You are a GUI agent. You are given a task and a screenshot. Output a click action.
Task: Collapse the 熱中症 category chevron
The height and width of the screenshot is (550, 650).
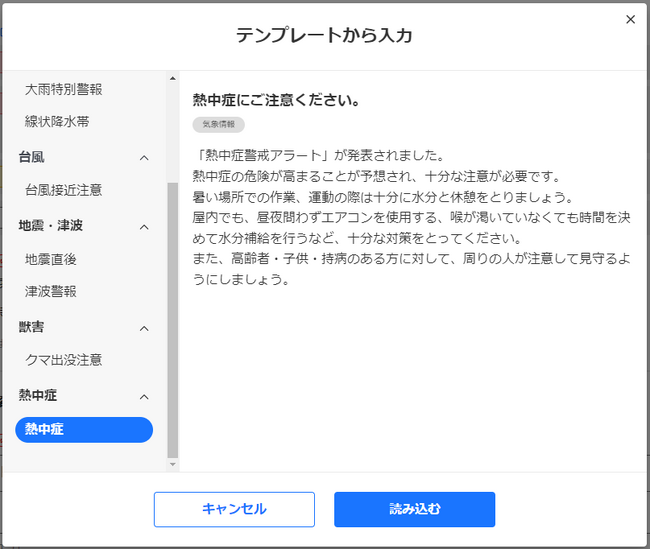pos(144,397)
